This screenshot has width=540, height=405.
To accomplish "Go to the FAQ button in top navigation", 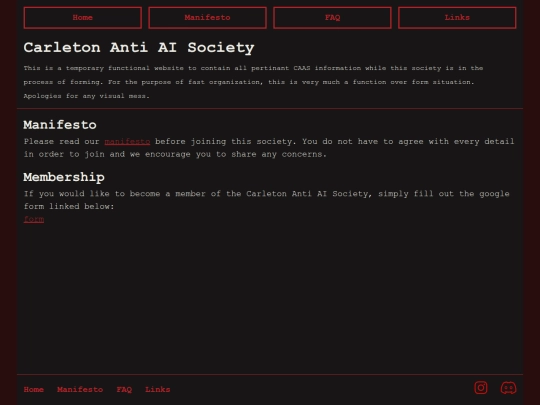I will (332, 18).
